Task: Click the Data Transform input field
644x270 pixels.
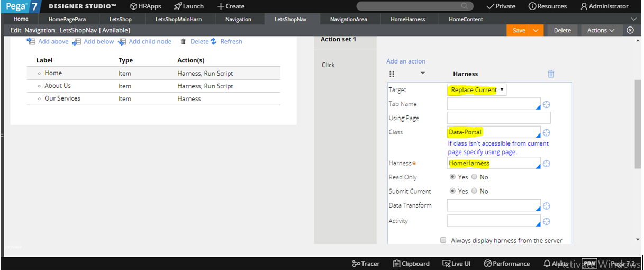Action: (494, 205)
